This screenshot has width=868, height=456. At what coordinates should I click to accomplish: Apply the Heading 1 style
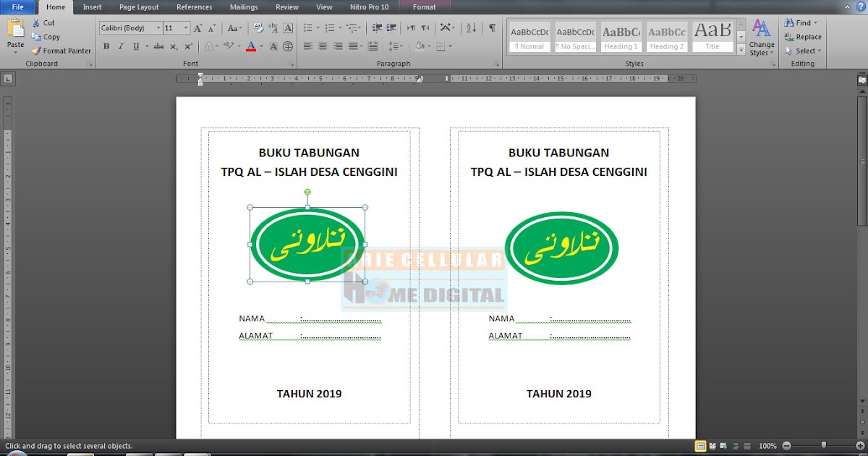(x=621, y=36)
